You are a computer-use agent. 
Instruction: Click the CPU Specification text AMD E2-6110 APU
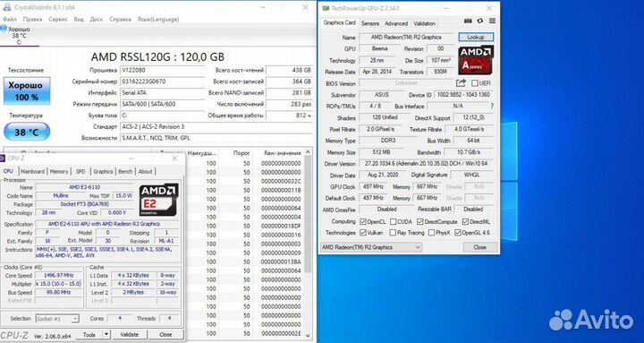tap(104, 224)
